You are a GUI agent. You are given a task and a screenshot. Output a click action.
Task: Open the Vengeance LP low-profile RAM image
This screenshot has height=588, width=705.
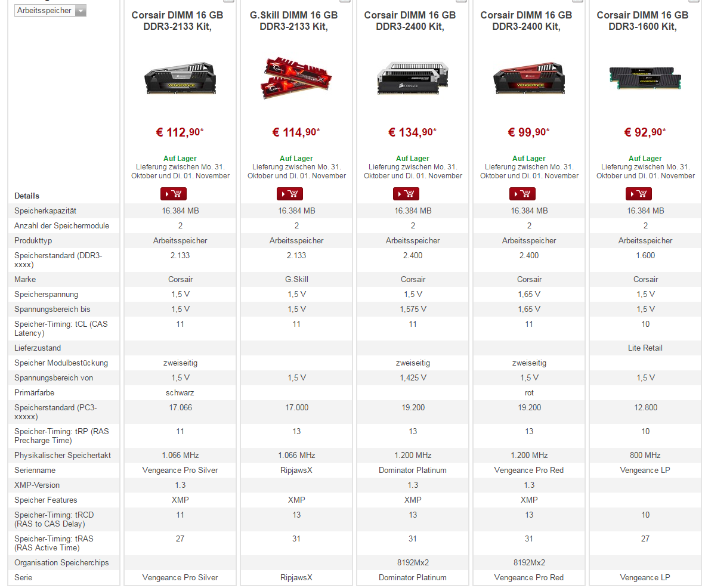(x=645, y=79)
